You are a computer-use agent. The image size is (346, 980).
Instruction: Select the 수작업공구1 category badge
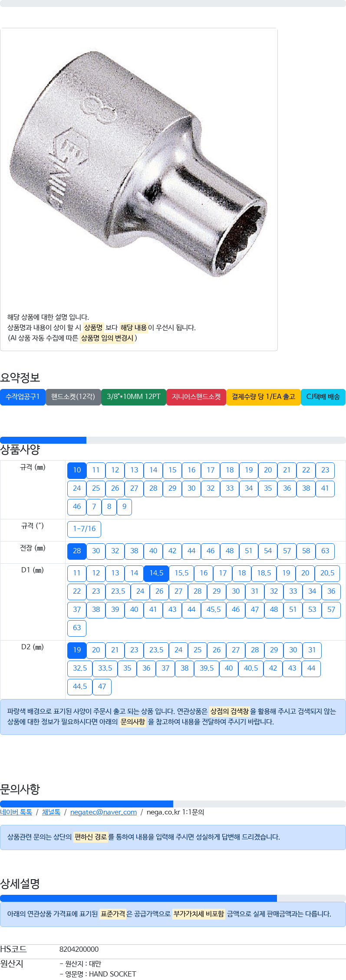[23, 397]
